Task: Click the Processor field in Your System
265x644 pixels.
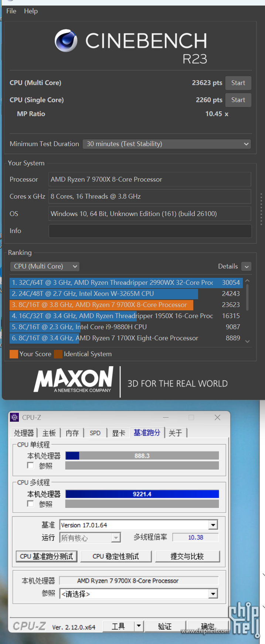Action: (150, 179)
